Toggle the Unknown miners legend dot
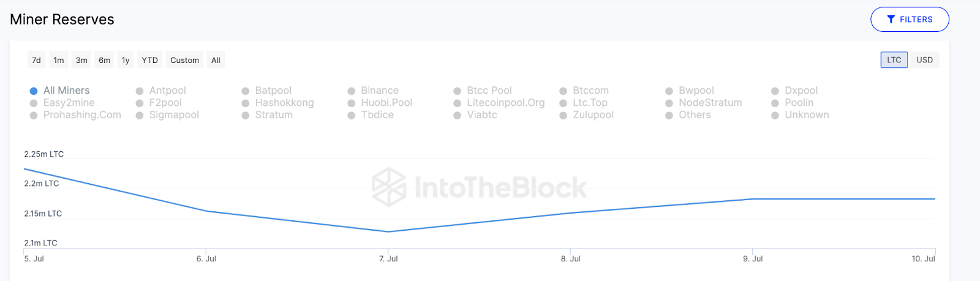This screenshot has width=980, height=281. tap(775, 115)
